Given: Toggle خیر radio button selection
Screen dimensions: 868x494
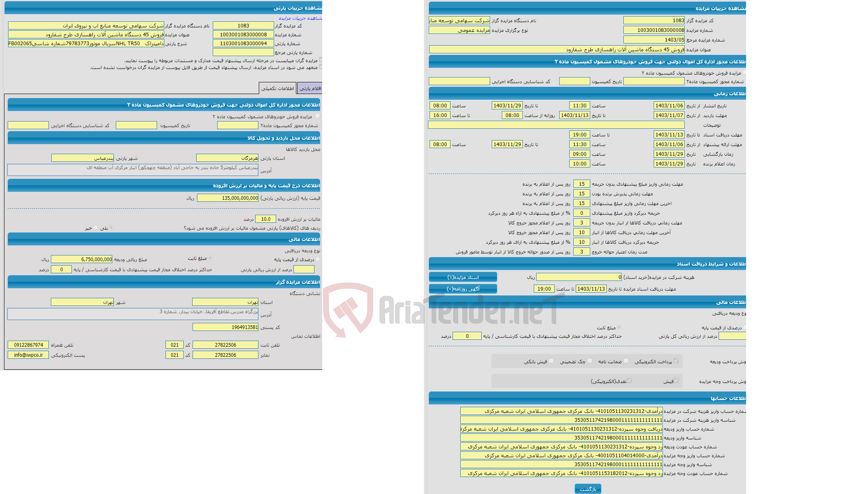Looking at the screenshot, I should click(92, 228).
